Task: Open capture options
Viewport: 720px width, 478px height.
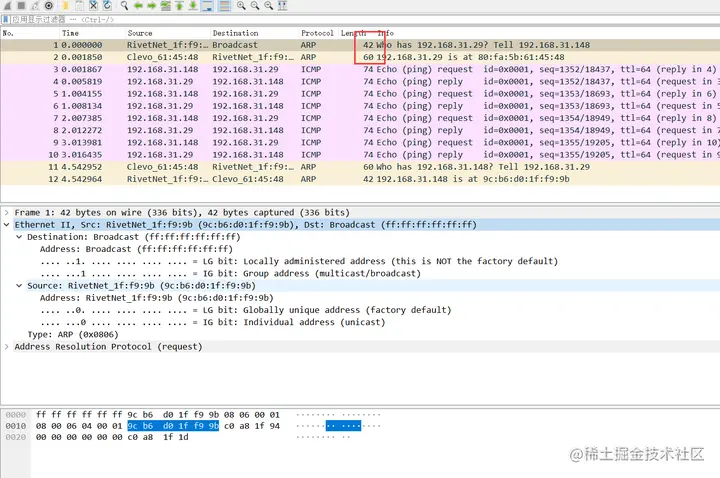Action: (x=49, y=6)
